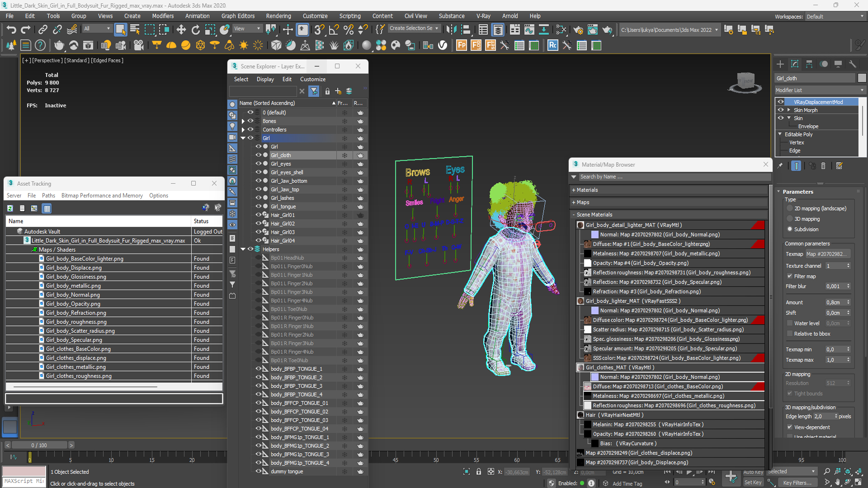The image size is (868, 488).
Task: Click the Name column header in Asset Tracking
Action: click(99, 221)
